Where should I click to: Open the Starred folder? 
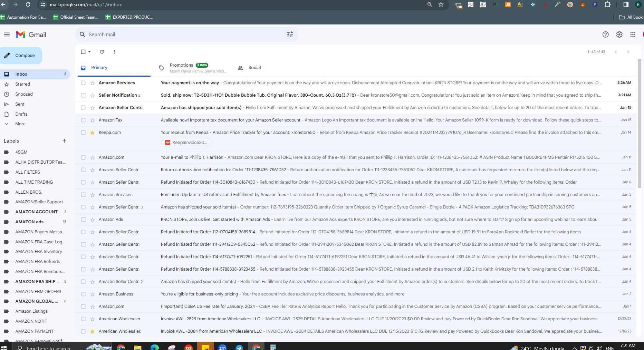pos(22,84)
